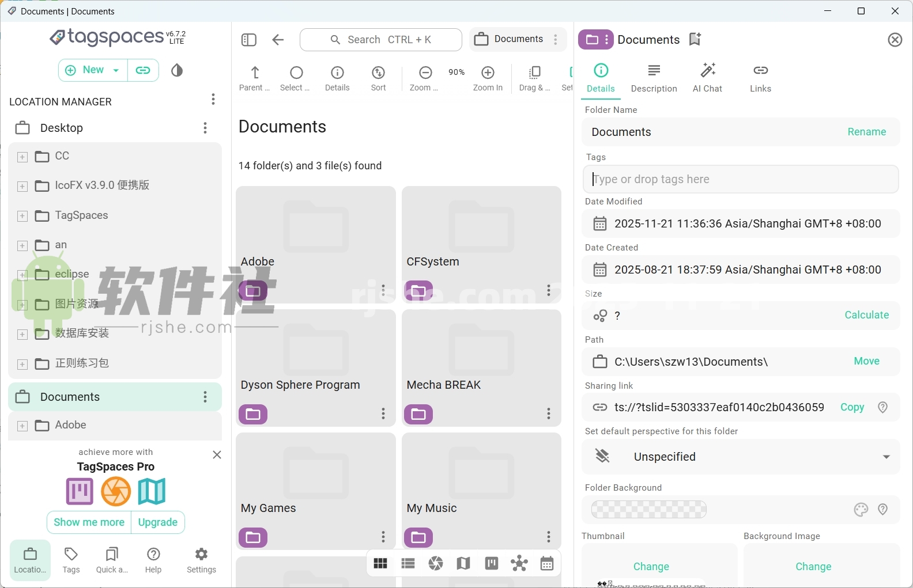
Task: Click the Select all circle icon
Action: 296,79
